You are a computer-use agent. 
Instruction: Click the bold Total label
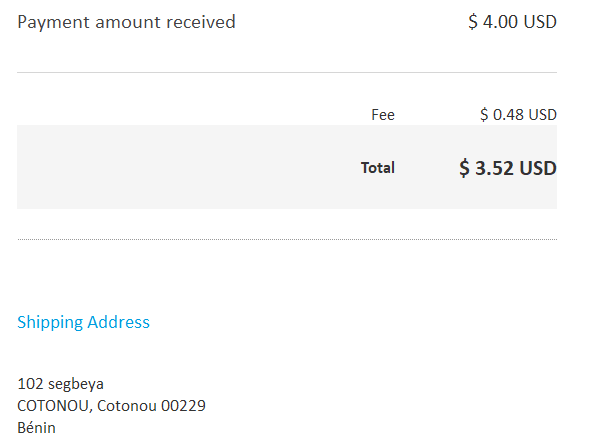point(378,168)
